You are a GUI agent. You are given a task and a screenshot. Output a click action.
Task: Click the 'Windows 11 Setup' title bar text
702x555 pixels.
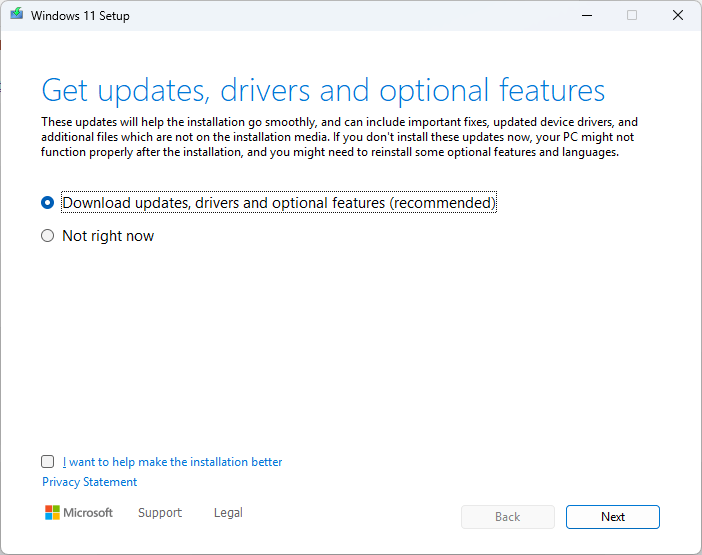click(80, 16)
